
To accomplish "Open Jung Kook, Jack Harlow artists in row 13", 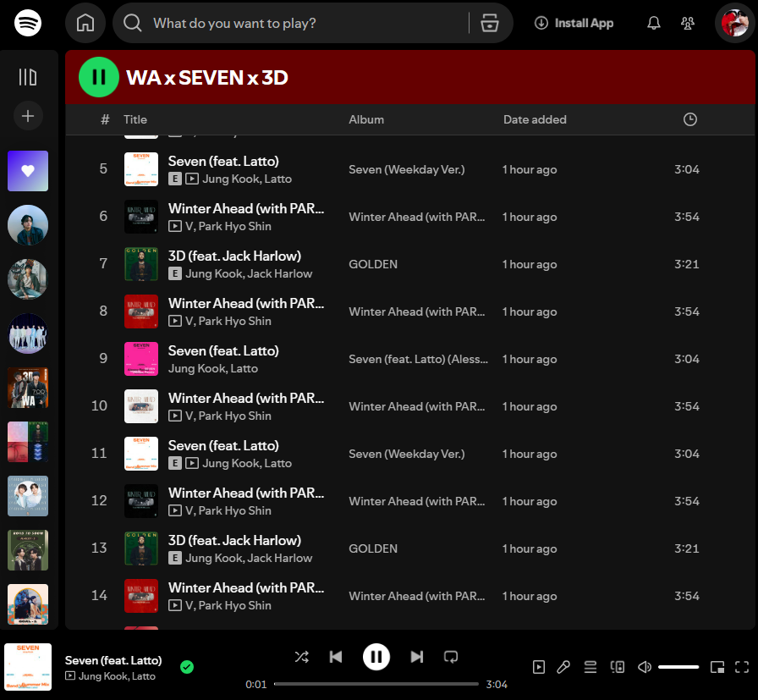I will click(x=249, y=558).
